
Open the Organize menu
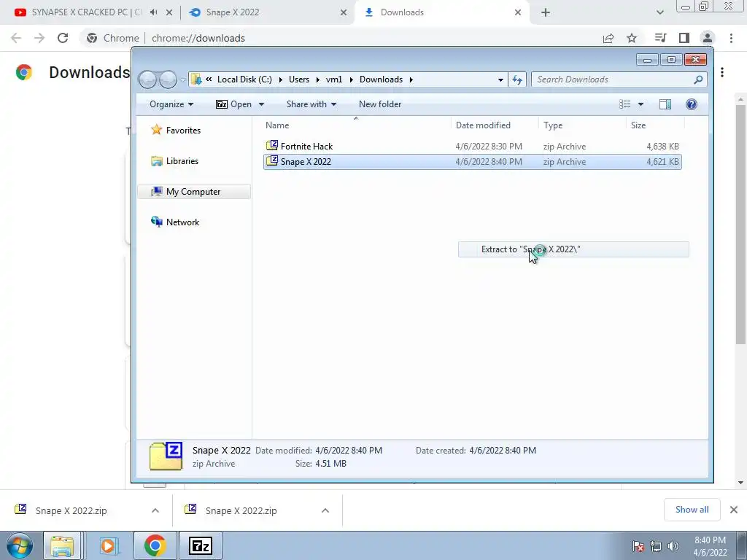click(x=171, y=104)
